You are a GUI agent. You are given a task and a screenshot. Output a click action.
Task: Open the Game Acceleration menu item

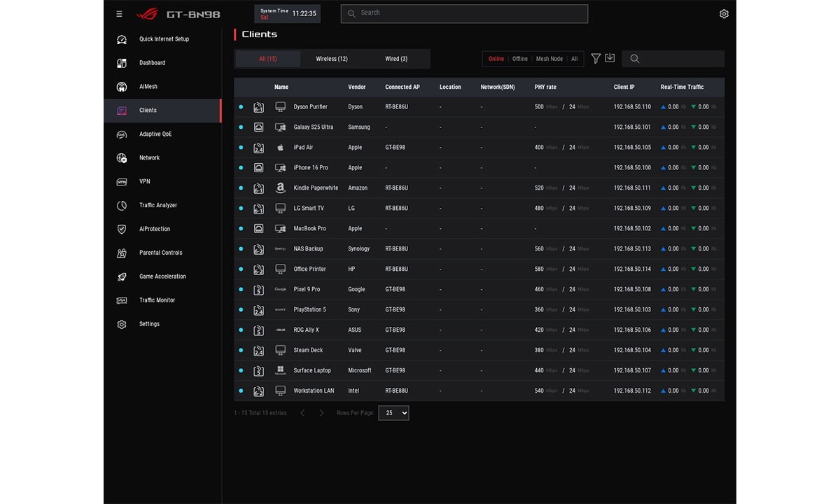click(162, 277)
